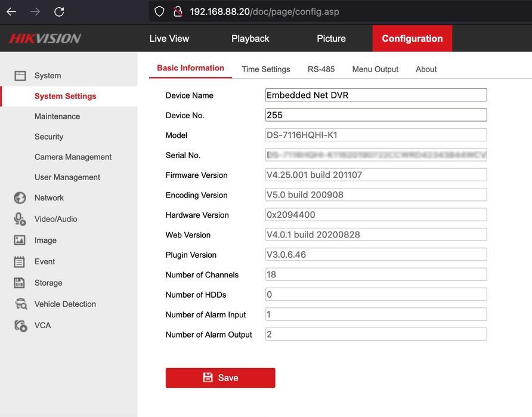
Task: Open the Menu Output tab
Action: point(375,69)
